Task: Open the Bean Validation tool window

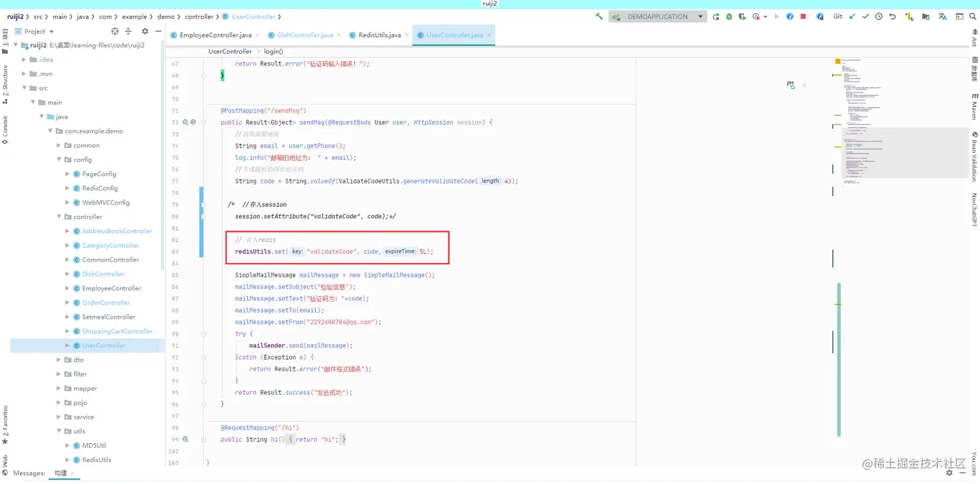Action: click(974, 156)
